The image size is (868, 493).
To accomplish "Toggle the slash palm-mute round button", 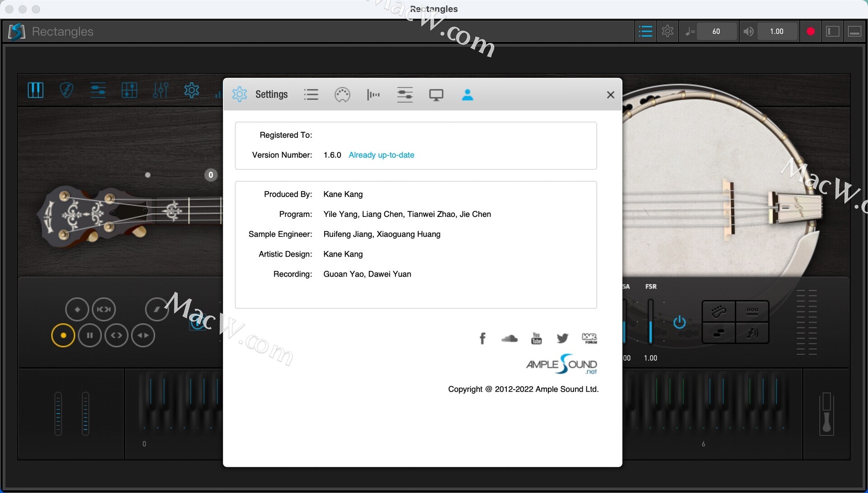I will (x=157, y=310).
